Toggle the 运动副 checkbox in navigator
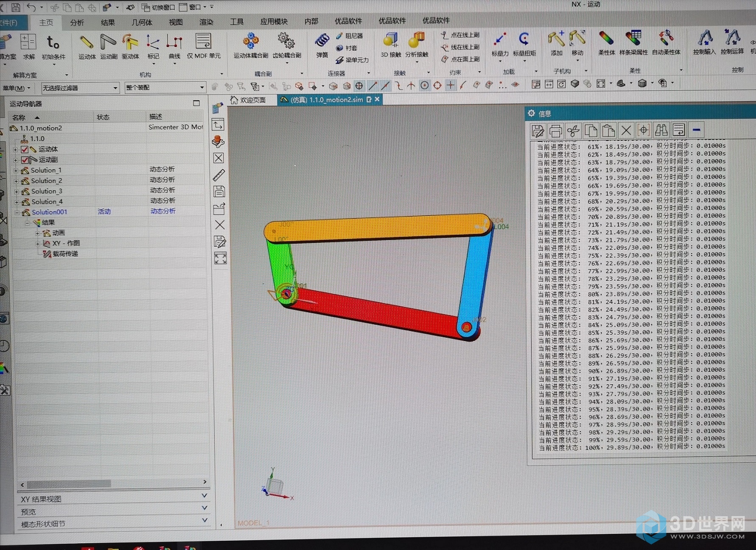 [25, 160]
